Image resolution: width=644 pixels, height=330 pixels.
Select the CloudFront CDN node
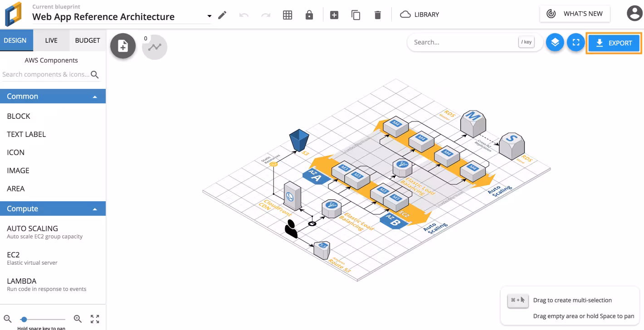click(293, 196)
